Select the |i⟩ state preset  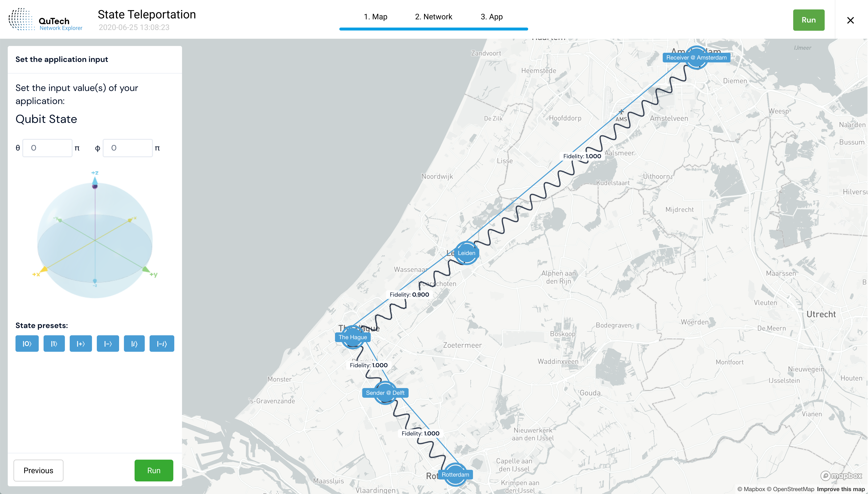134,344
